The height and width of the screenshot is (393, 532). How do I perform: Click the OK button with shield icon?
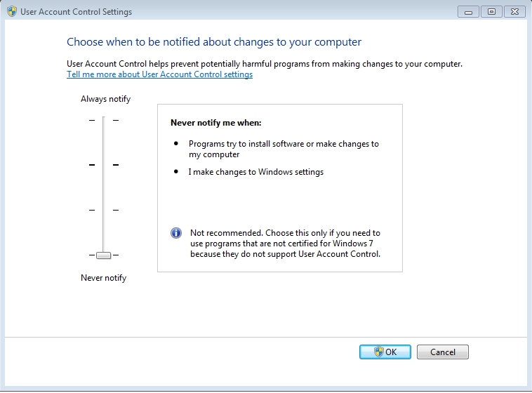[385, 352]
